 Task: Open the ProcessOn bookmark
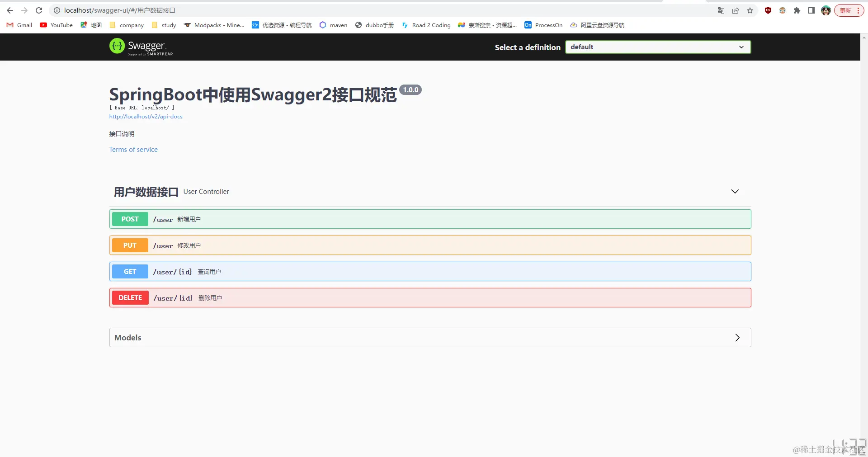(543, 25)
